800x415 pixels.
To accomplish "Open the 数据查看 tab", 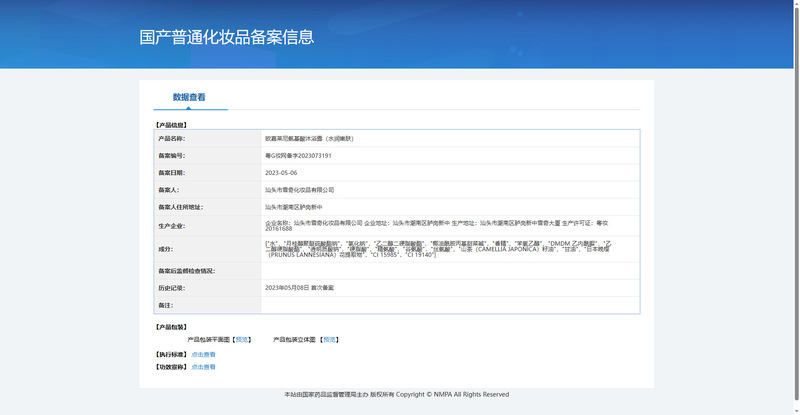I will (x=189, y=97).
